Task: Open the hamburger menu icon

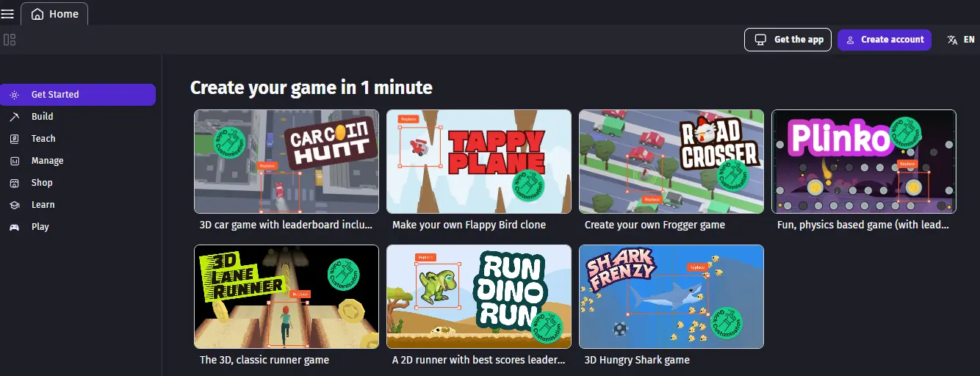Action: click(x=7, y=14)
